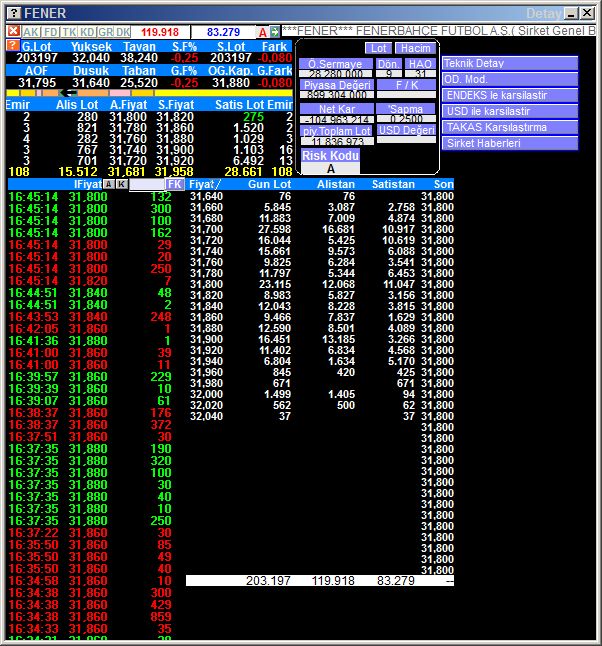Click the empty input field beside the K button
Viewport: 602px width, 646px height.
[147, 184]
